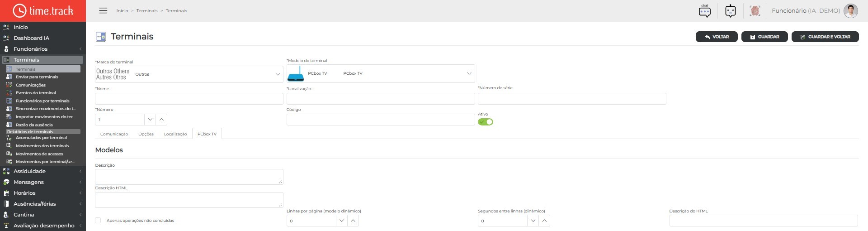
Task: Click the PCbox TV device thumbnail
Action: [x=296, y=73]
